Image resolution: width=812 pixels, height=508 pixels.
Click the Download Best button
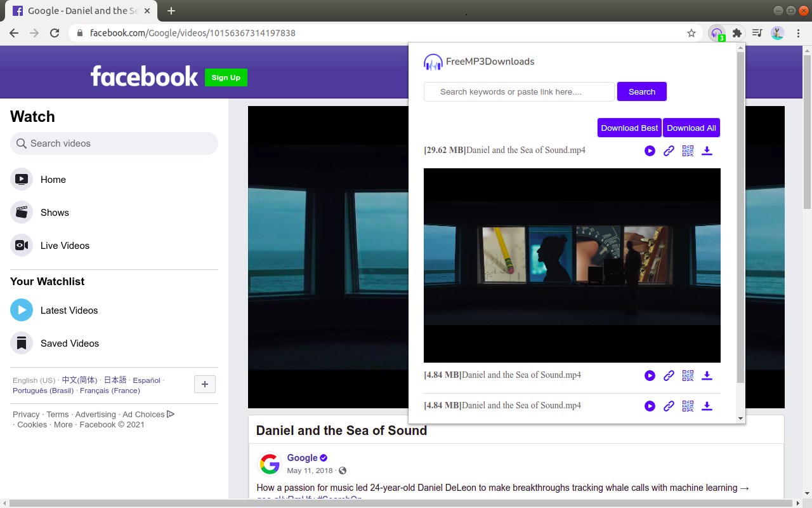point(629,128)
